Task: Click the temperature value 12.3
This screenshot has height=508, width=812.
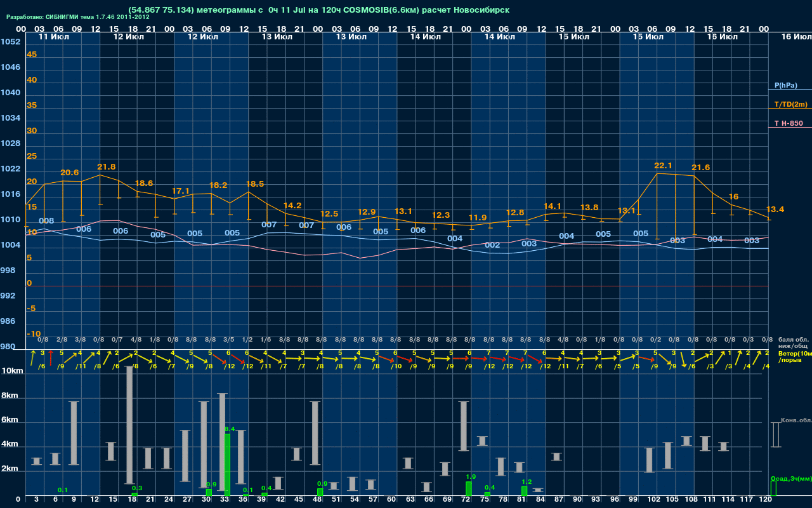Action: tap(440, 215)
